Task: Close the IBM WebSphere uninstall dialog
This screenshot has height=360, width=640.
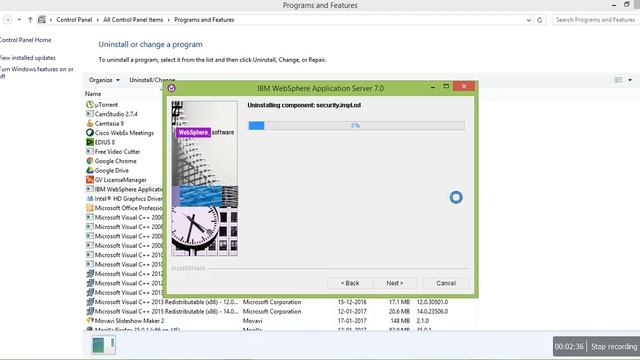Action: click(x=464, y=86)
